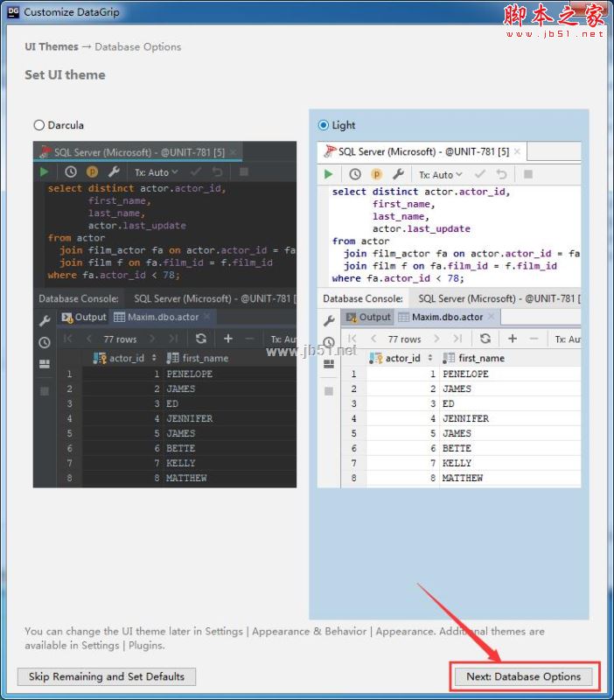Click previous page arrow in Darcula preview
The height and width of the screenshot is (700, 614).
89,339
